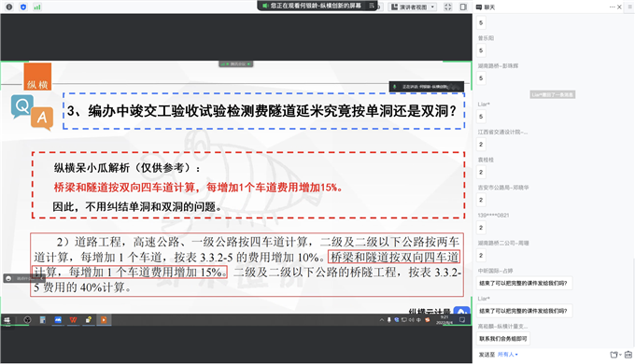The image size is (635, 364).
Task: Click the sender name 湖南路桥-彭珠辉
Action: tap(498, 65)
